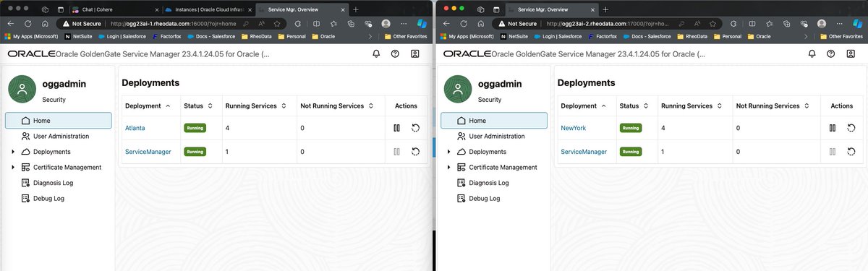Open user account icon in right GoldenGate window
Viewport: 868px width, 271px height.
[x=851, y=53]
